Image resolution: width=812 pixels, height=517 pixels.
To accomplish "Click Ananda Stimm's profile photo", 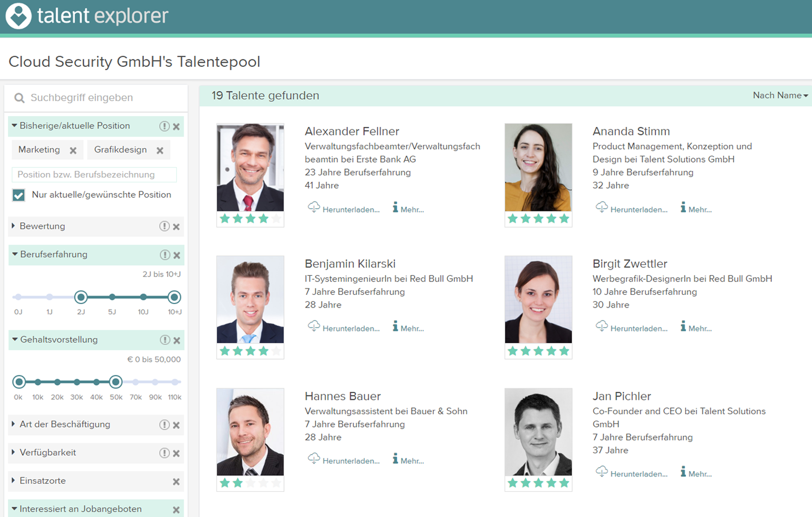I will click(538, 168).
